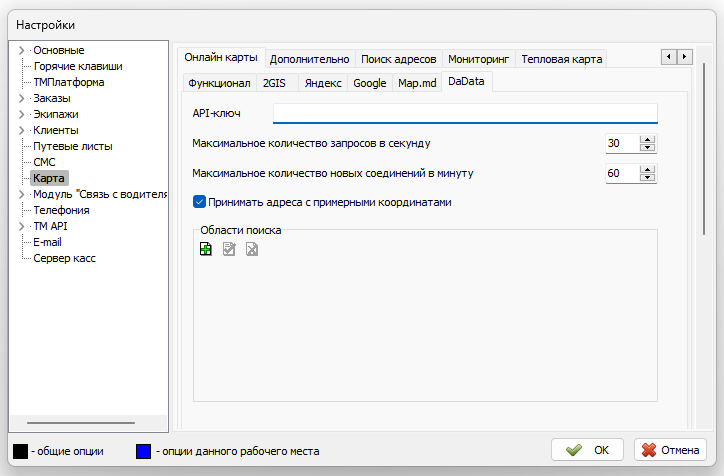Select 'СМС' in the settings tree
This screenshot has width=724, height=476.
pyautogui.click(x=44, y=162)
